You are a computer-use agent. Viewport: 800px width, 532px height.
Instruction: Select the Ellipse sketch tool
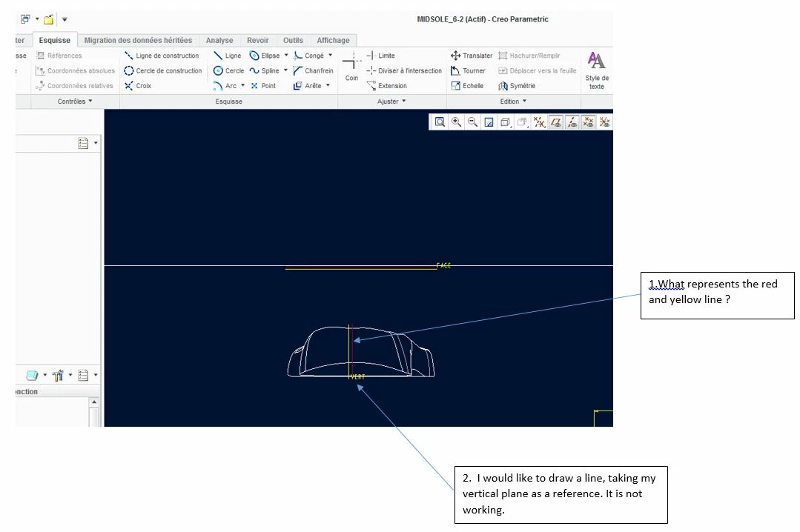click(264, 56)
